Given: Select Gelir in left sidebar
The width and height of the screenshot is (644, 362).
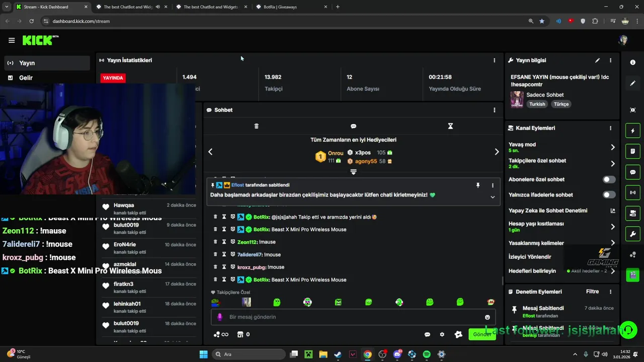Looking at the screenshot, I should coord(47,78).
